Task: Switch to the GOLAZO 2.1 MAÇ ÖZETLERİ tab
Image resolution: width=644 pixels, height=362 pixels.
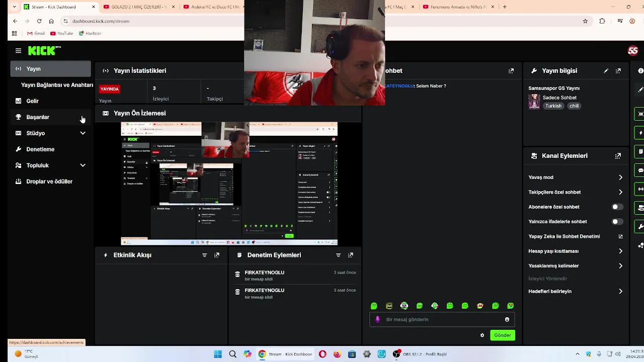Action: click(139, 7)
